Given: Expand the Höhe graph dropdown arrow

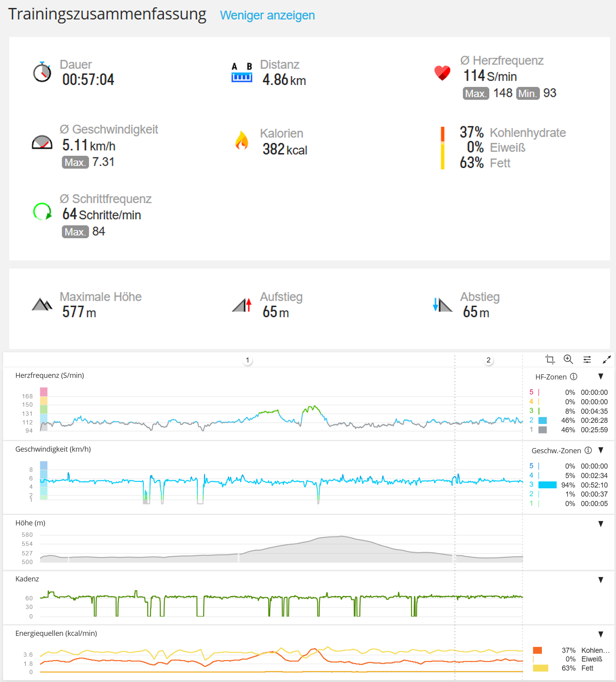Looking at the screenshot, I should pyautogui.click(x=601, y=524).
